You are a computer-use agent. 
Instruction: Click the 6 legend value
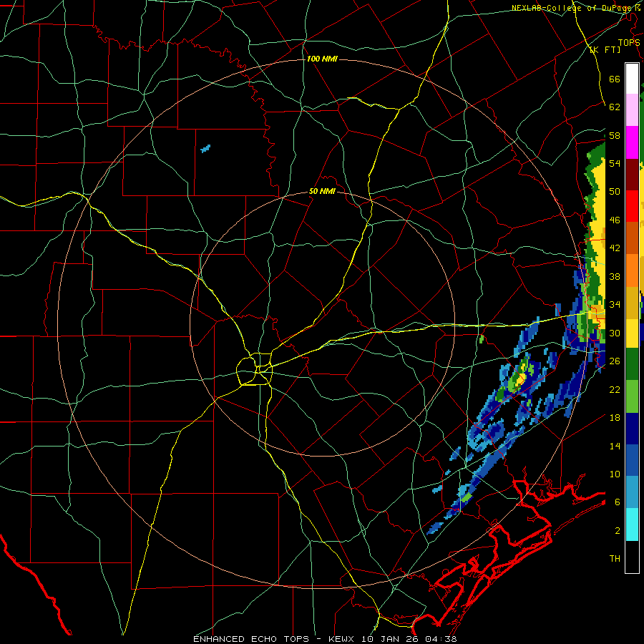point(618,502)
